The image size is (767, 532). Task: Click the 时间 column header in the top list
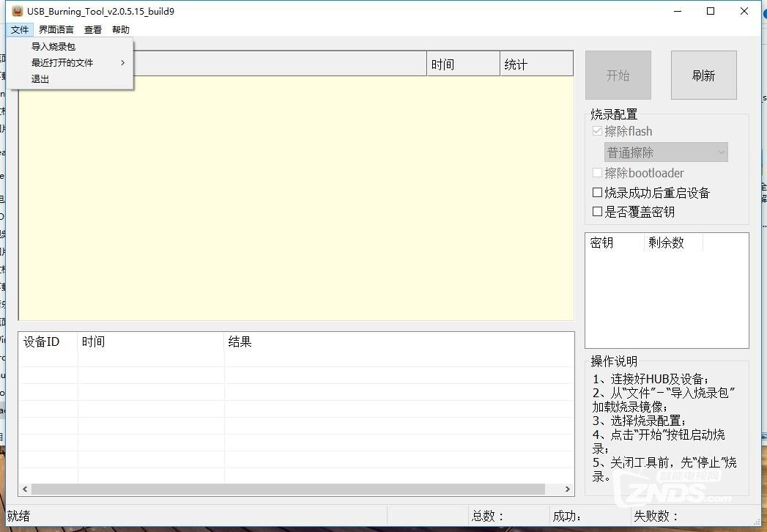[x=463, y=64]
